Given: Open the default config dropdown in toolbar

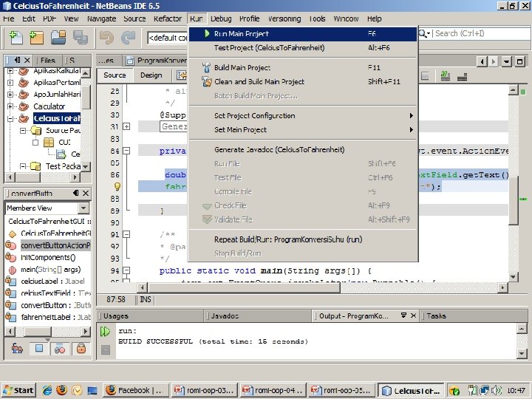Looking at the screenshot, I should point(168,38).
